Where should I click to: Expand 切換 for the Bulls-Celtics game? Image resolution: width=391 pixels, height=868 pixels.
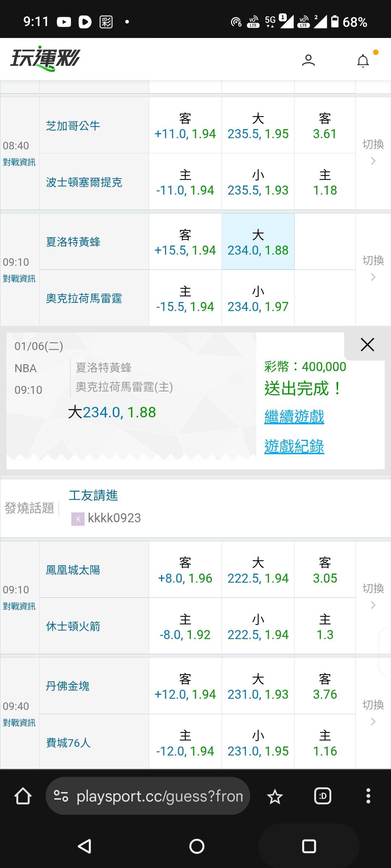click(x=373, y=153)
